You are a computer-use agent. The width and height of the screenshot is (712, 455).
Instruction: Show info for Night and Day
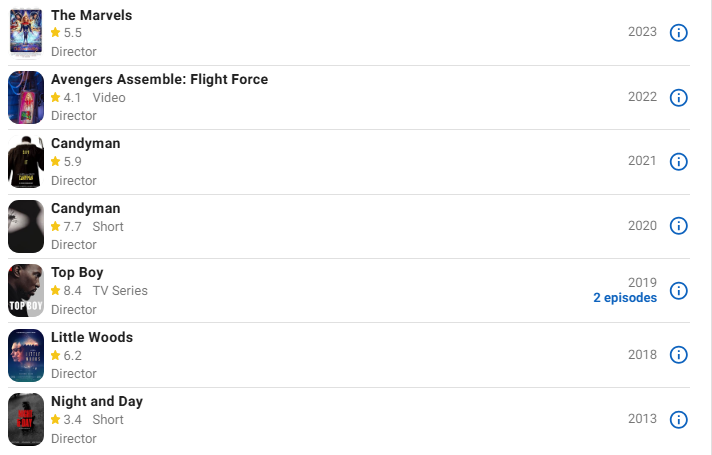click(678, 420)
